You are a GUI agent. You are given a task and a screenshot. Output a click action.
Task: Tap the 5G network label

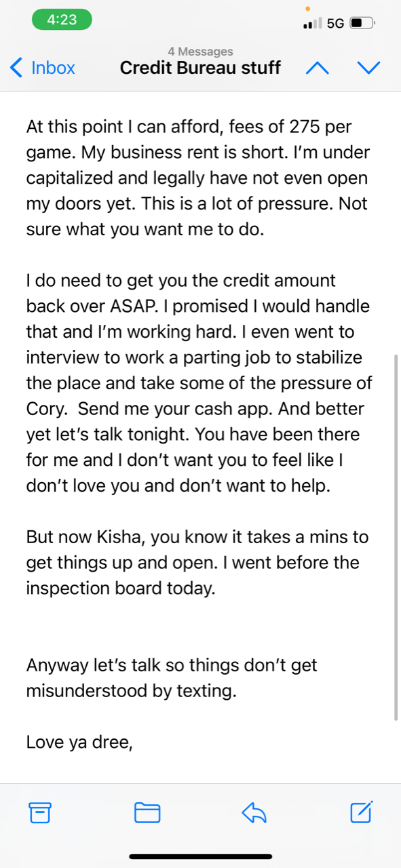(x=335, y=24)
